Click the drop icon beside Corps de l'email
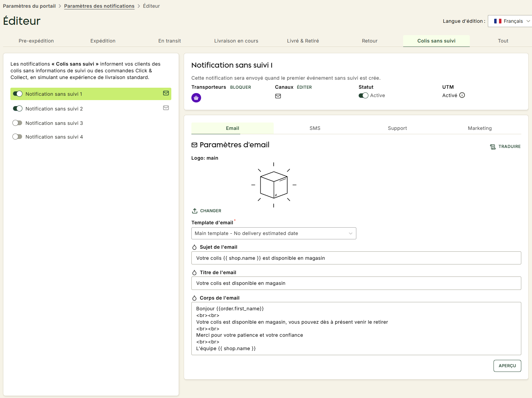Viewport: 532px width, 398px height. click(x=194, y=298)
